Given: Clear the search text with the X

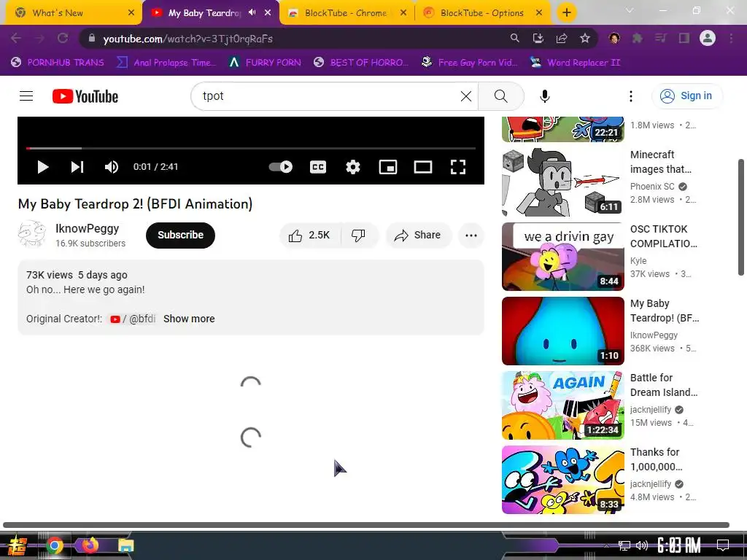Looking at the screenshot, I should [466, 96].
